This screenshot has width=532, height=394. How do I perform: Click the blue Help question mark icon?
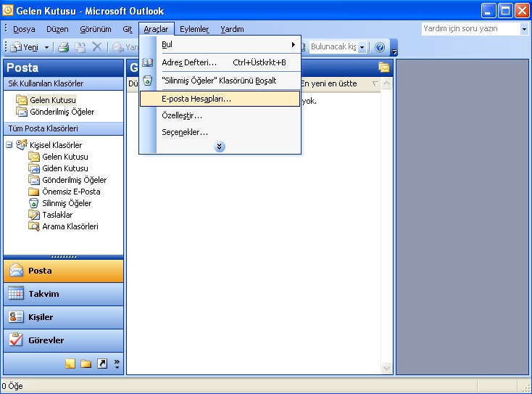tap(380, 47)
